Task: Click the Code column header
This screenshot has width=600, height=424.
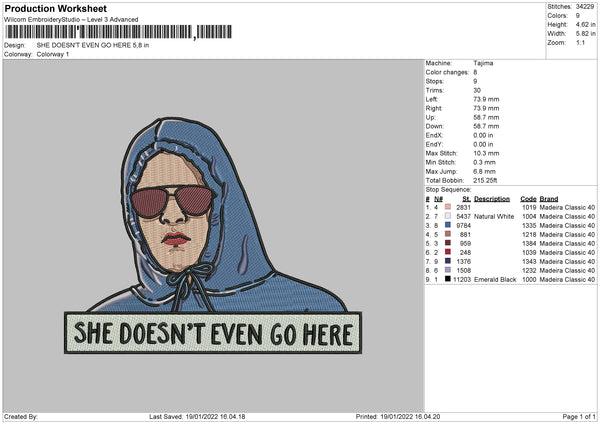Action: 528,198
